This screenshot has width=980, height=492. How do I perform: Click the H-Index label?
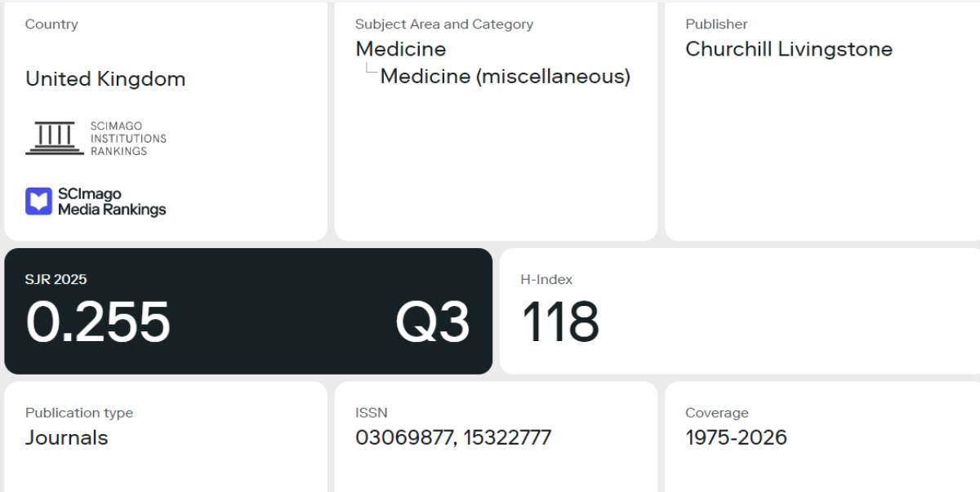[546, 279]
